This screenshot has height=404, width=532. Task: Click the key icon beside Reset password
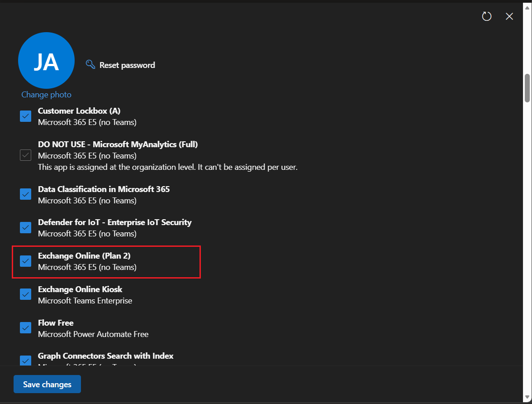[x=90, y=65]
